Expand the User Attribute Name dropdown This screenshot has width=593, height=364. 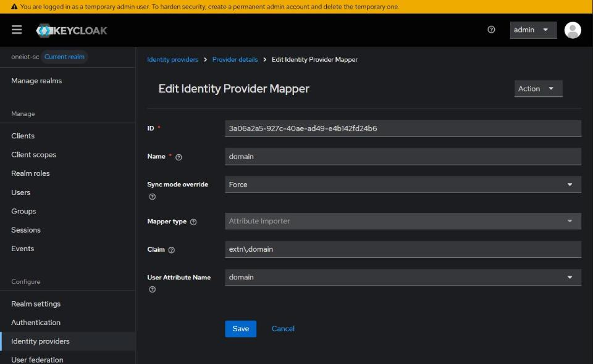(x=403, y=278)
